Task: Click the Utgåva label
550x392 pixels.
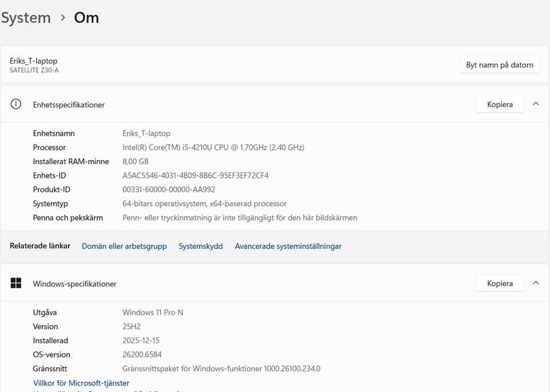Action: [45, 312]
